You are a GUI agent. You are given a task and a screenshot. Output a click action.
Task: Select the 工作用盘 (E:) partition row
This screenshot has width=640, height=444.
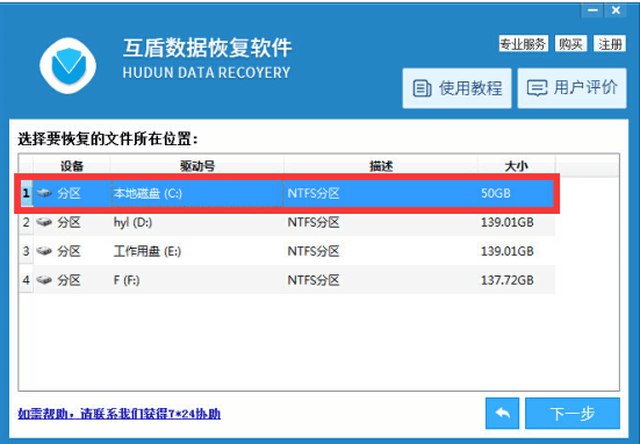(x=287, y=251)
